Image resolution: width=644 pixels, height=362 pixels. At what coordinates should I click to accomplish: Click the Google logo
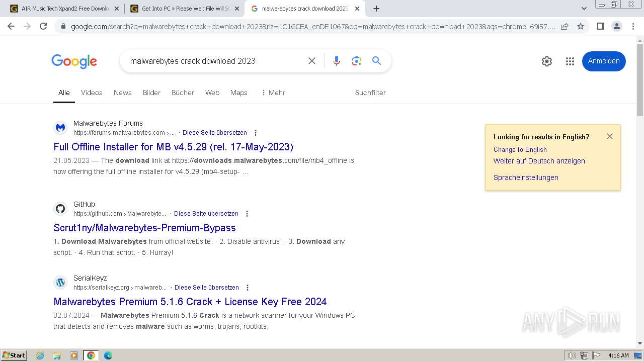pos(74,61)
